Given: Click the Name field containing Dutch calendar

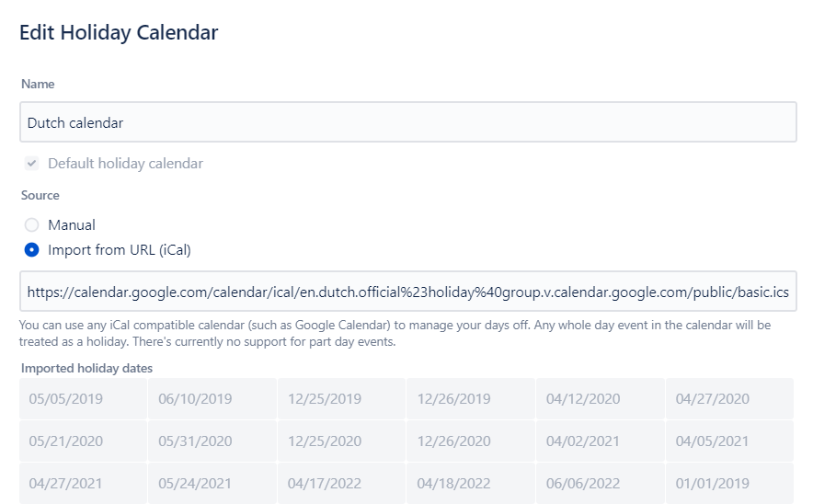Looking at the screenshot, I should 407,122.
